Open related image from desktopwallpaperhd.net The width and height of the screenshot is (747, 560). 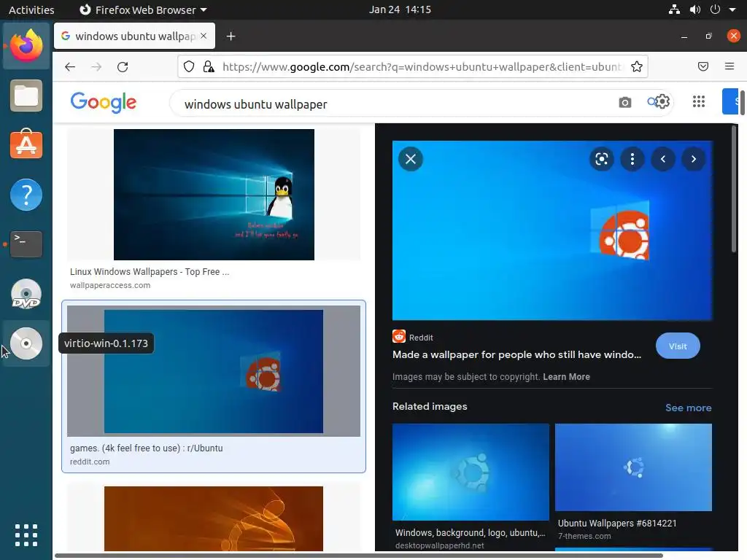[471, 472]
